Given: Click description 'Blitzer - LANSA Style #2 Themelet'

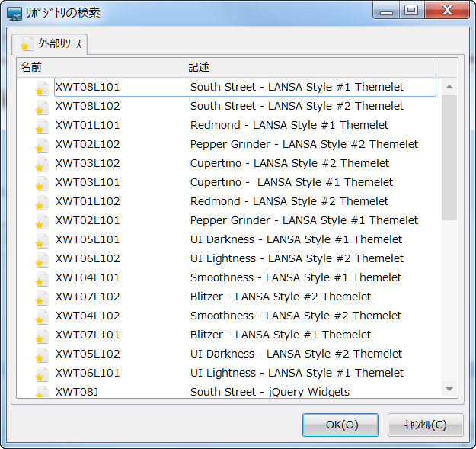Looking at the screenshot, I should tap(280, 297).
